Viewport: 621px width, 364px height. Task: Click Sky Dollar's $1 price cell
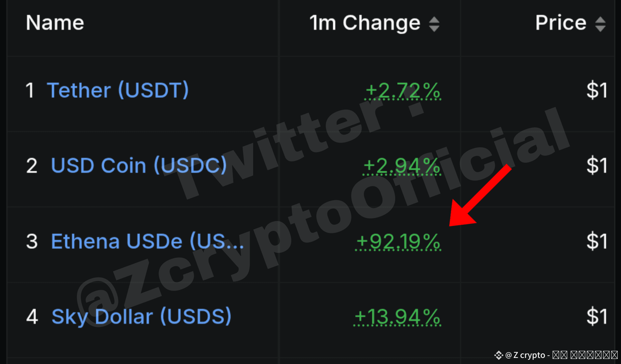coord(597,316)
